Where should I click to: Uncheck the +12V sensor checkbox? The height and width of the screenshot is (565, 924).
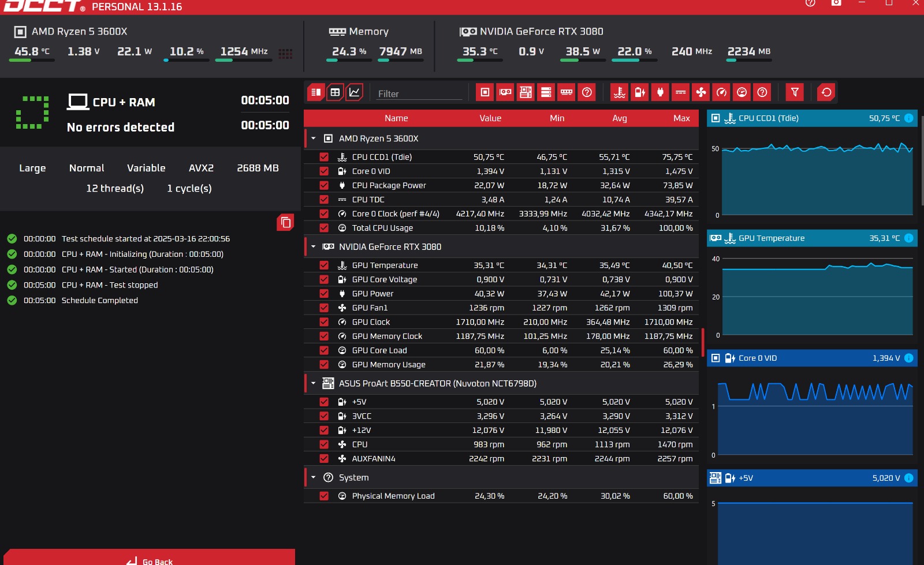(324, 431)
